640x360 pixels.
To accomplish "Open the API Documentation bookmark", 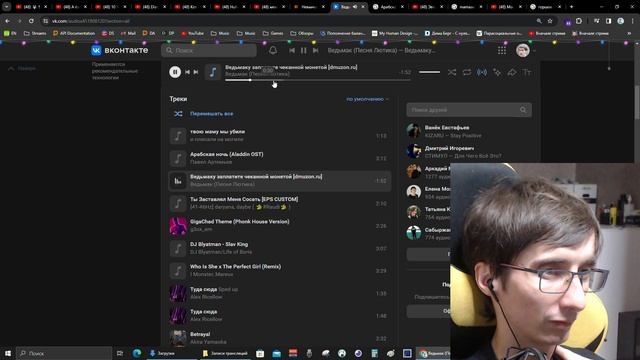I will (74, 33).
